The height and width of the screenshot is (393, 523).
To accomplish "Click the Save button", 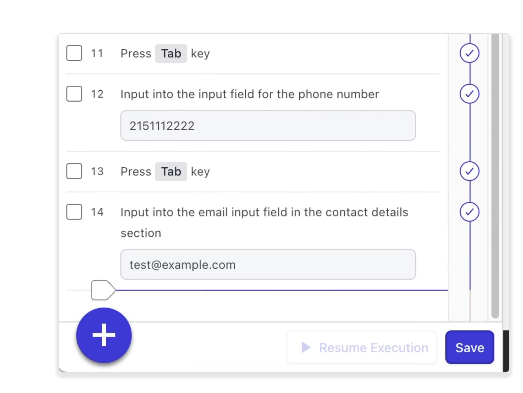I will pos(469,347).
